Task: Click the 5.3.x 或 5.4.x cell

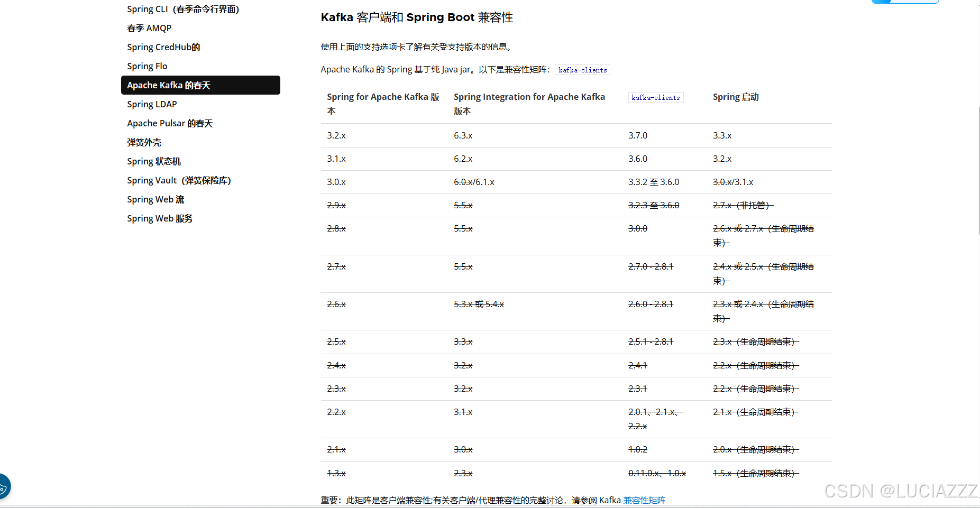Action: pyautogui.click(x=479, y=304)
